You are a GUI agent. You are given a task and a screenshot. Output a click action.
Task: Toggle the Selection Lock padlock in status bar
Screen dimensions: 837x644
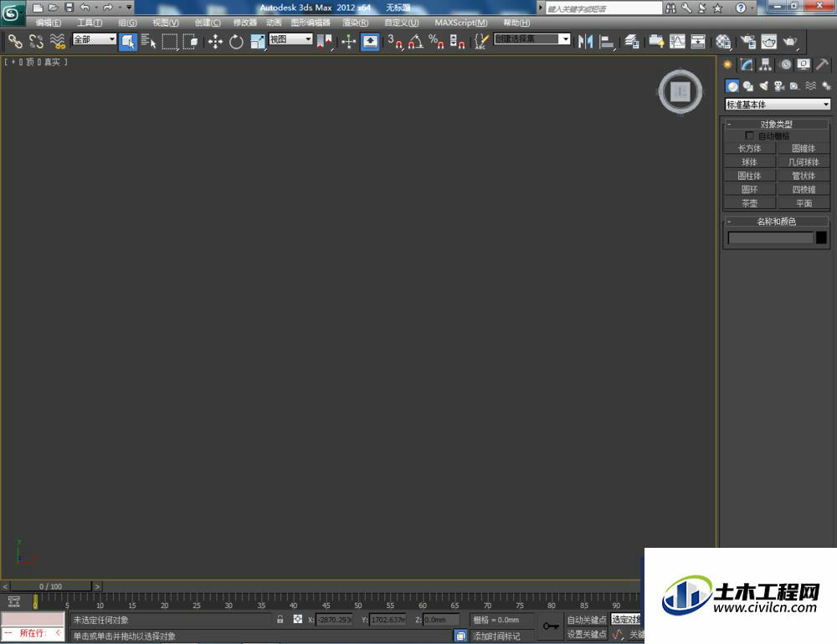click(x=280, y=620)
